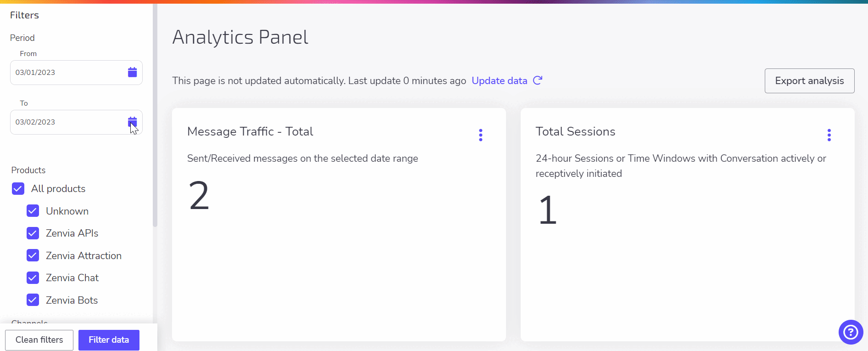Click the refresh icon beside Update data
Viewport: 868px width, 351px height.
pos(538,80)
